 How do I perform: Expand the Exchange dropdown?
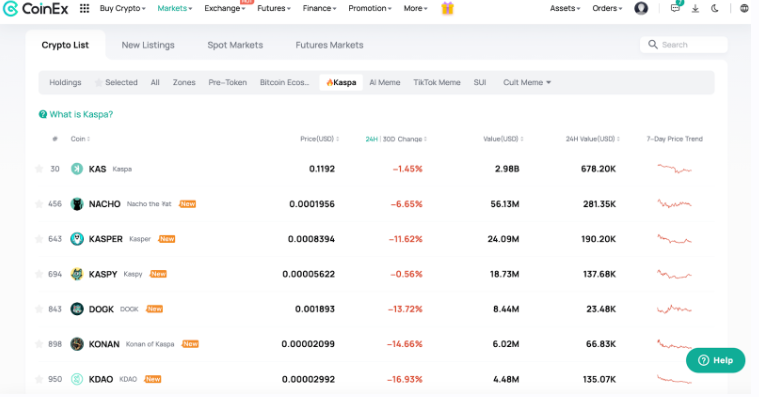click(225, 8)
